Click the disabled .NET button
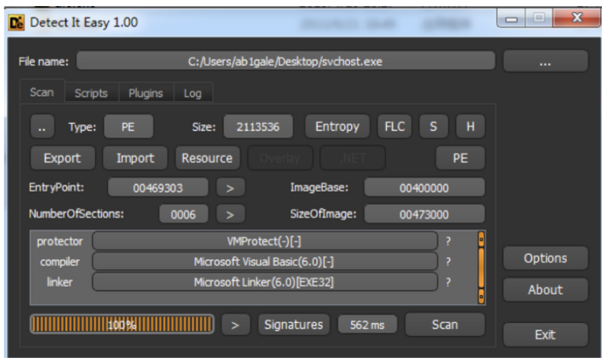 (x=353, y=158)
